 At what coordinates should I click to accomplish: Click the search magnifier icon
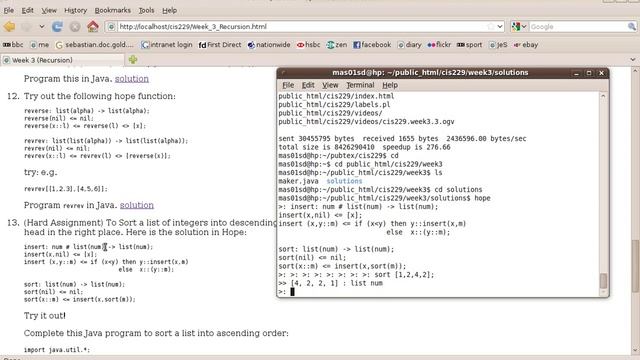tap(631, 27)
